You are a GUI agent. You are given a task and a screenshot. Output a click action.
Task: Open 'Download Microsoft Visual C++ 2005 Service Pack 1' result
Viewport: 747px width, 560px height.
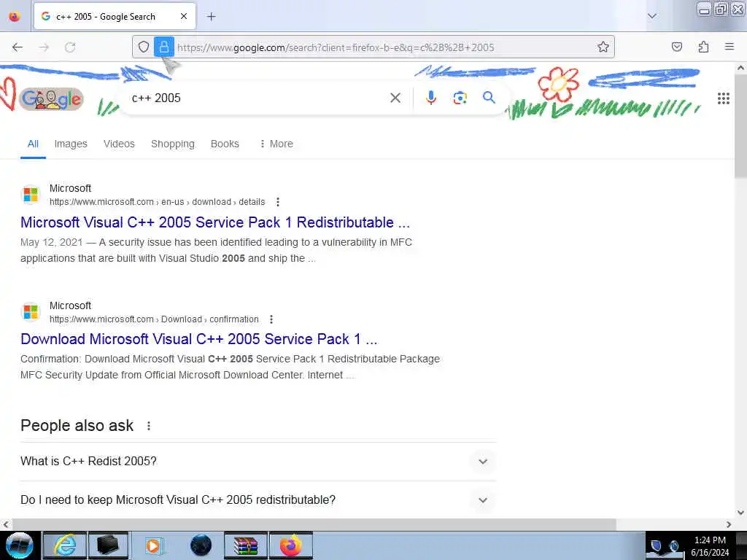point(198,339)
